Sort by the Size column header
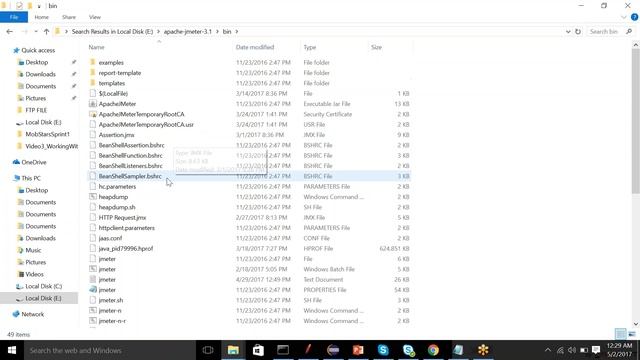The image size is (640, 360). click(376, 47)
